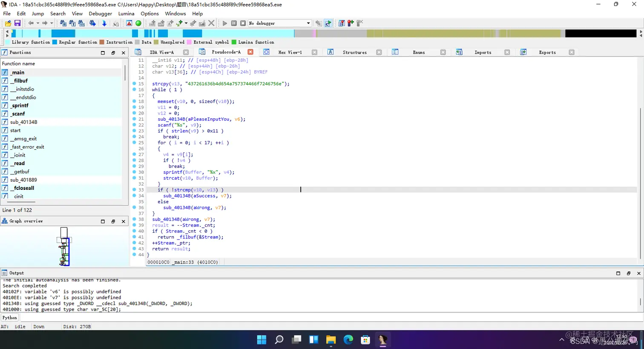Screen dimensions: 644x349
Task: Click the search binary sequence icon
Action: [81, 23]
